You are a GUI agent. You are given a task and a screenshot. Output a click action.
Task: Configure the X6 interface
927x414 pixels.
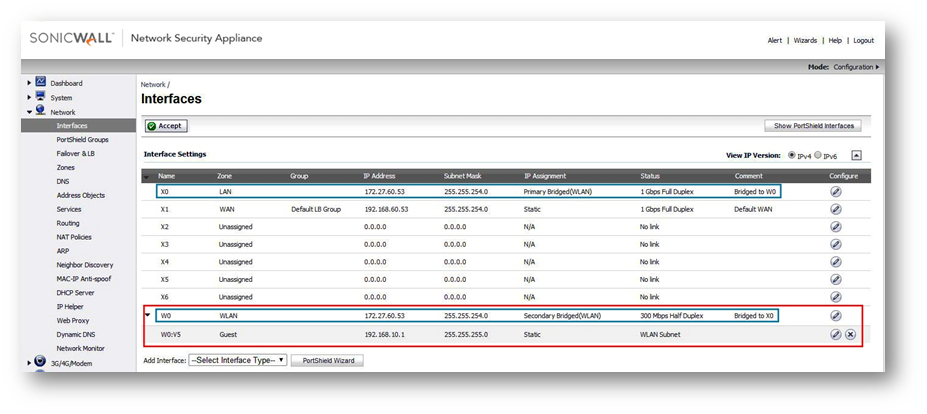click(835, 297)
